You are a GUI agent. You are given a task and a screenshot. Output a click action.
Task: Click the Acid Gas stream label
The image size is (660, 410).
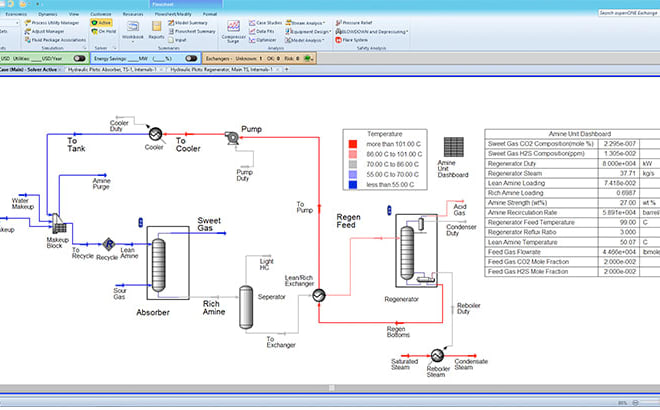[x=460, y=210]
